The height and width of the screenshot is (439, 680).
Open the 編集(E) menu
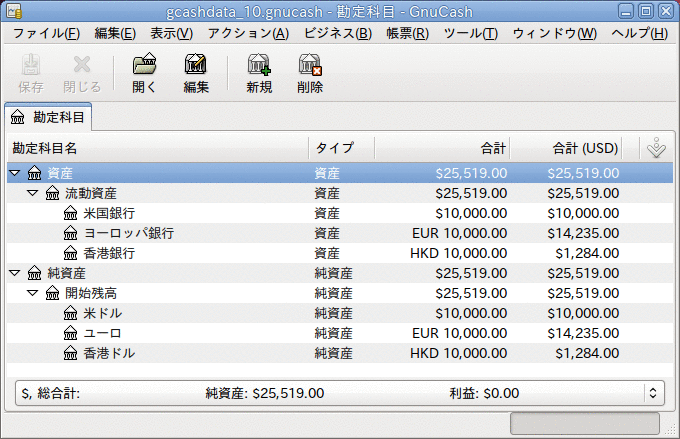(x=115, y=33)
